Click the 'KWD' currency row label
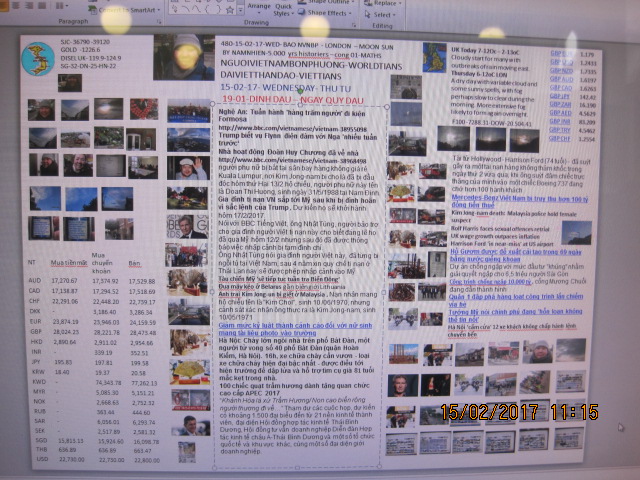 coord(39,382)
